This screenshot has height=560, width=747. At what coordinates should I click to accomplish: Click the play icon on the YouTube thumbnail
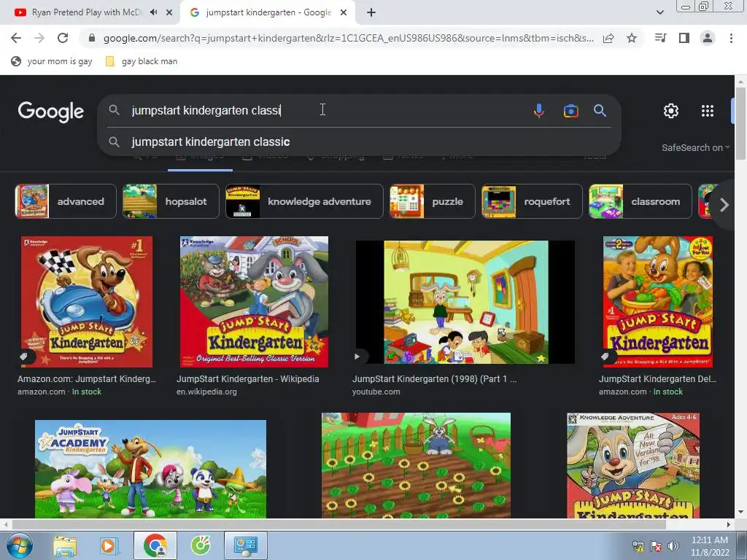pos(357,356)
